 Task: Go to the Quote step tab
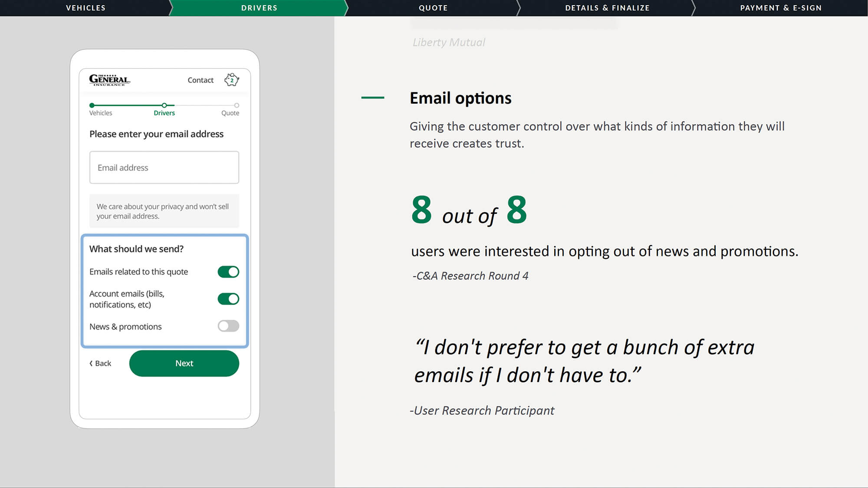pyautogui.click(x=433, y=8)
